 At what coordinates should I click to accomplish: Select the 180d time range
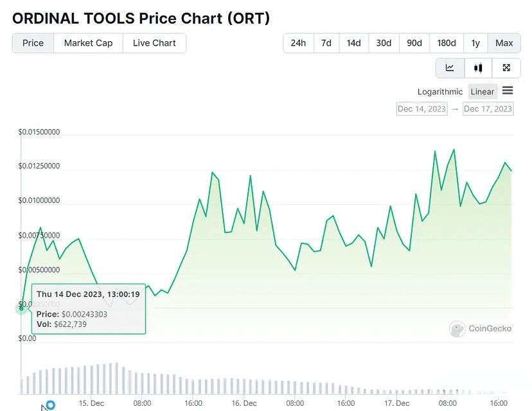tap(447, 43)
